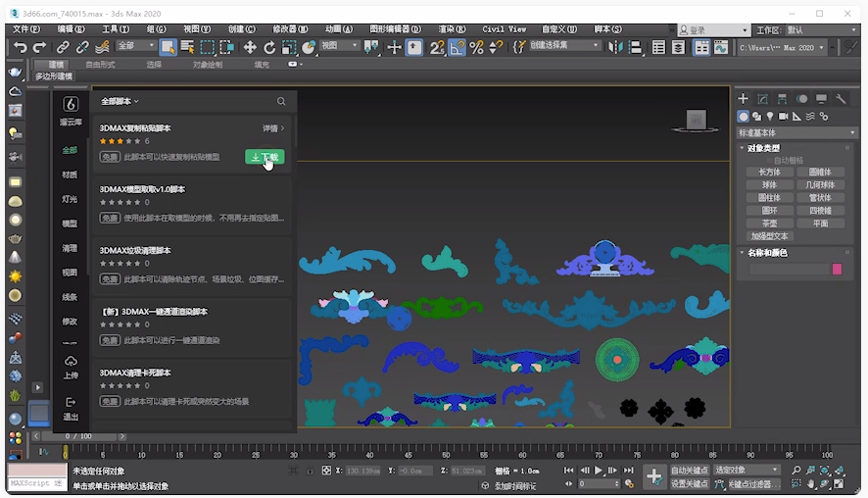868x498 pixels.
Task: Toggle the Ribbon display icon
Action: [701, 48]
